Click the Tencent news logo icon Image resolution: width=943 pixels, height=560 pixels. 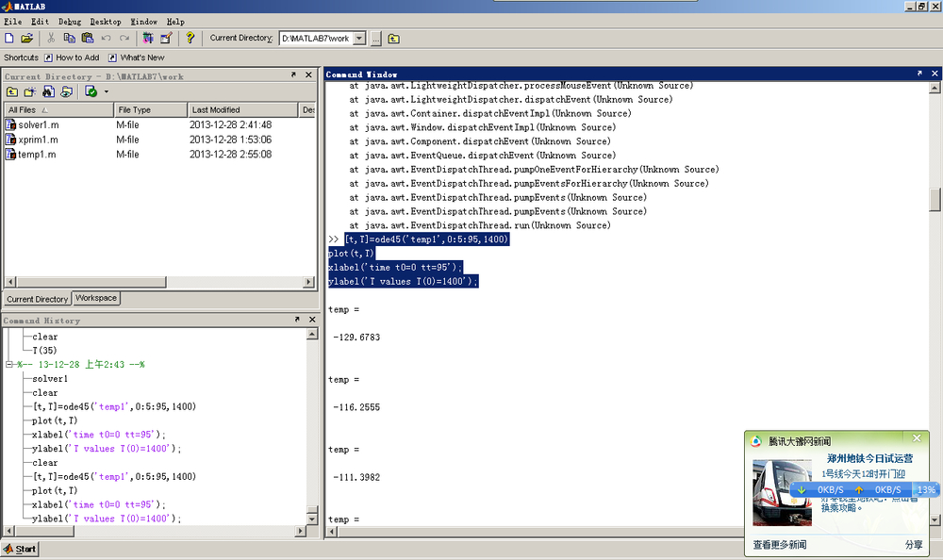(756, 441)
